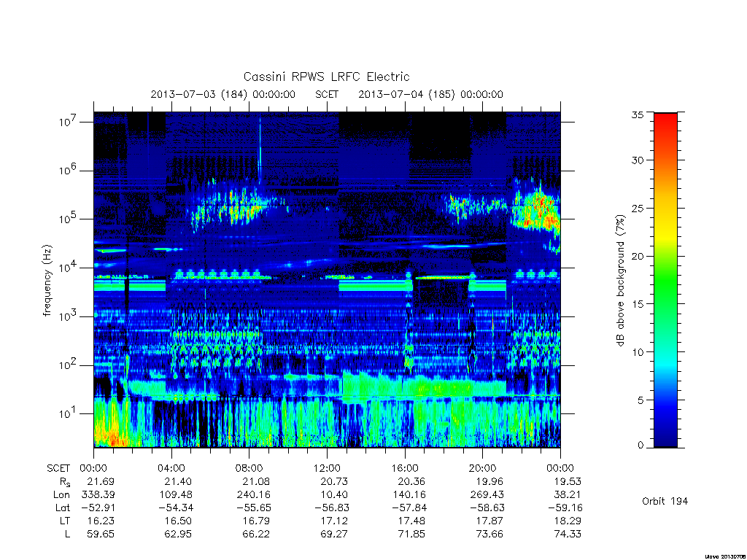
Task: Click the Cassini RPWS LRFC Electric title
Action: (326, 77)
